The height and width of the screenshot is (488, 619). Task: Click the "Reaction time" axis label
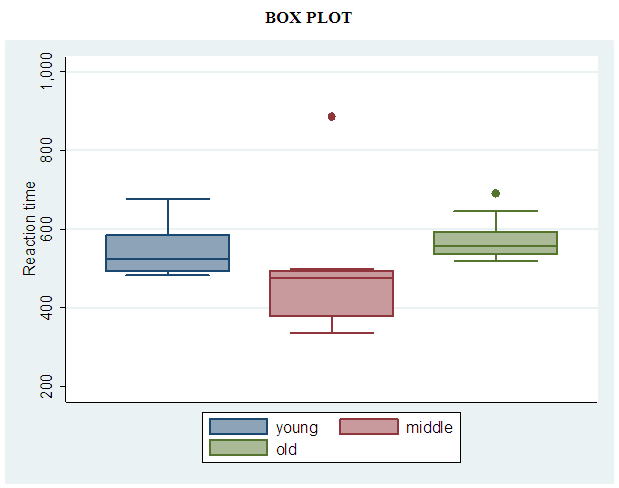click(30, 228)
